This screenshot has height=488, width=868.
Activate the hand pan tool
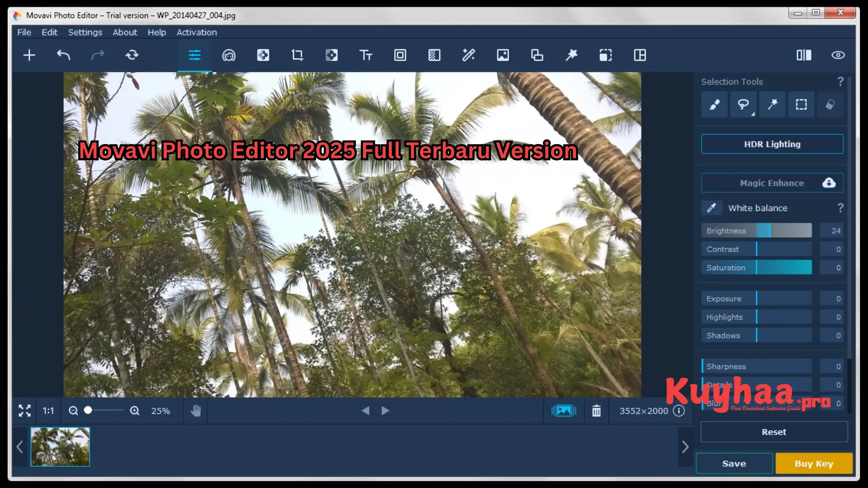[195, 411]
